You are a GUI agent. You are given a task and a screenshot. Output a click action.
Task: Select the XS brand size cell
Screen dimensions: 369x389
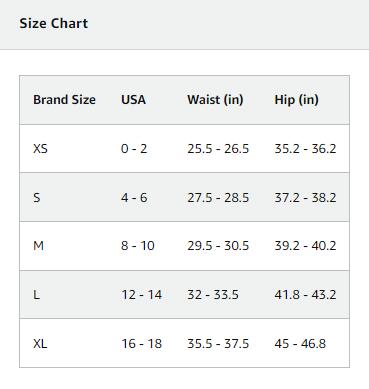pos(40,148)
